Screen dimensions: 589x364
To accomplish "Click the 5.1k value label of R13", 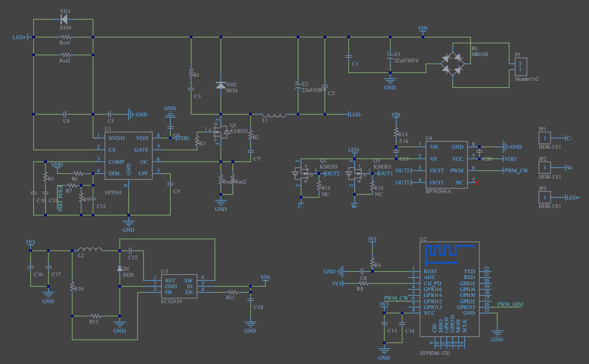I will click(403, 141).
